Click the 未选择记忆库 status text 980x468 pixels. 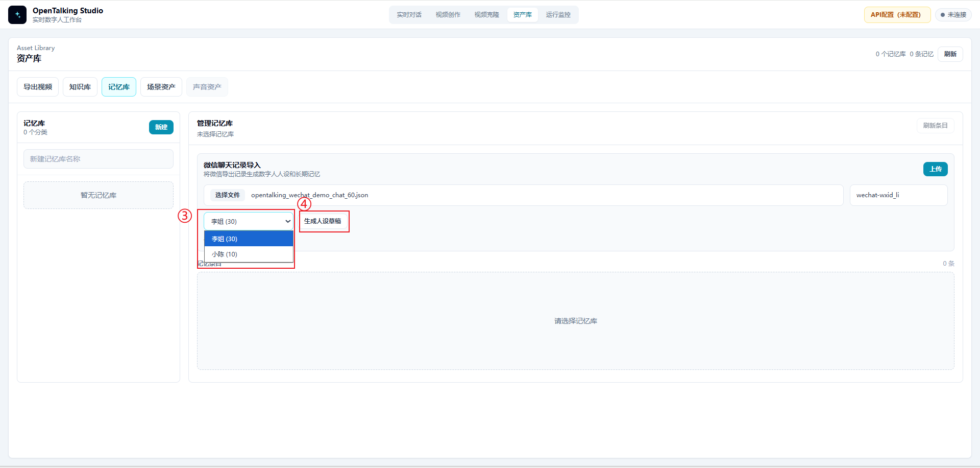click(x=215, y=134)
